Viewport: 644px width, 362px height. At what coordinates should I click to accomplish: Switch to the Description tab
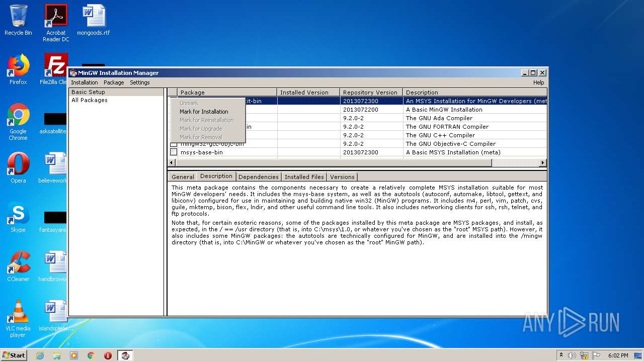pyautogui.click(x=216, y=176)
